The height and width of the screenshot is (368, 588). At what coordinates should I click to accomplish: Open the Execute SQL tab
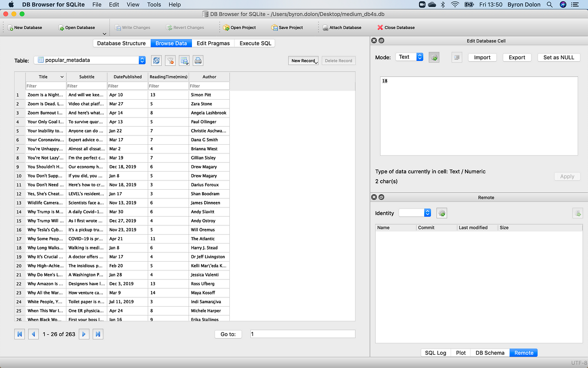pyautogui.click(x=255, y=43)
